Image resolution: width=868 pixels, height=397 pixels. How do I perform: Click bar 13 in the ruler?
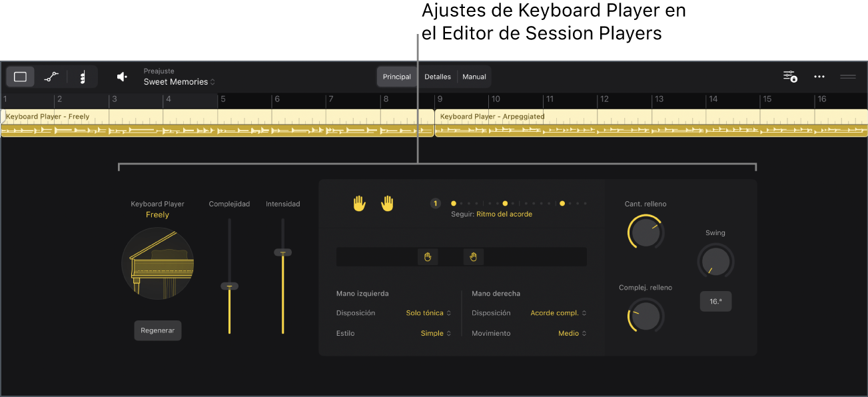coord(658,99)
